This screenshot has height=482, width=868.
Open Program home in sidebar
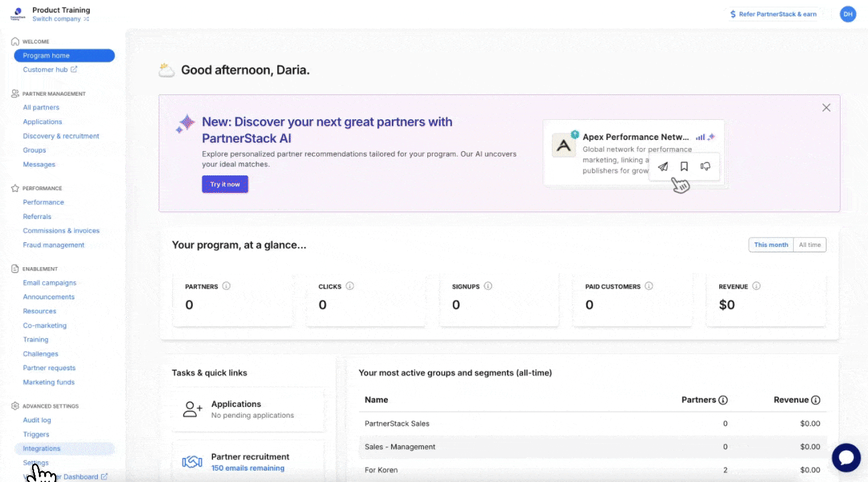(64, 56)
